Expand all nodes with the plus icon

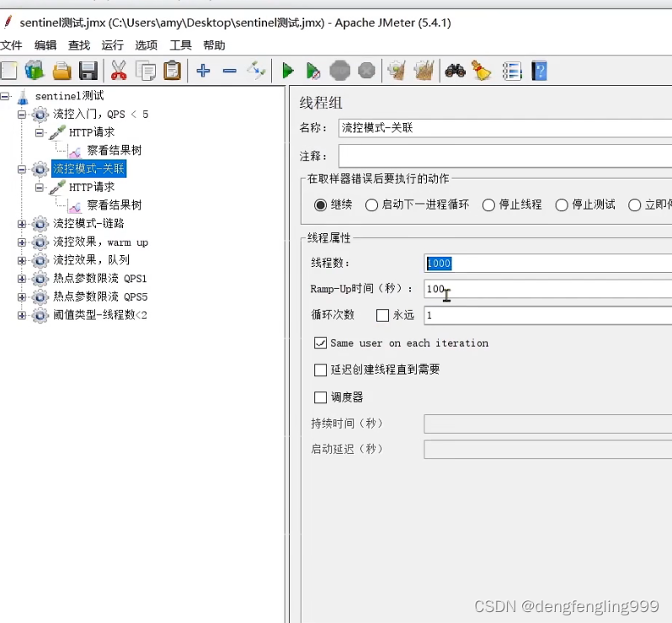[x=203, y=71]
